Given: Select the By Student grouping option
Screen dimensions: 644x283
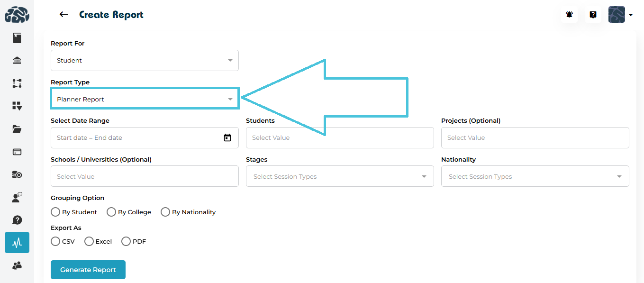Looking at the screenshot, I should tap(56, 212).
